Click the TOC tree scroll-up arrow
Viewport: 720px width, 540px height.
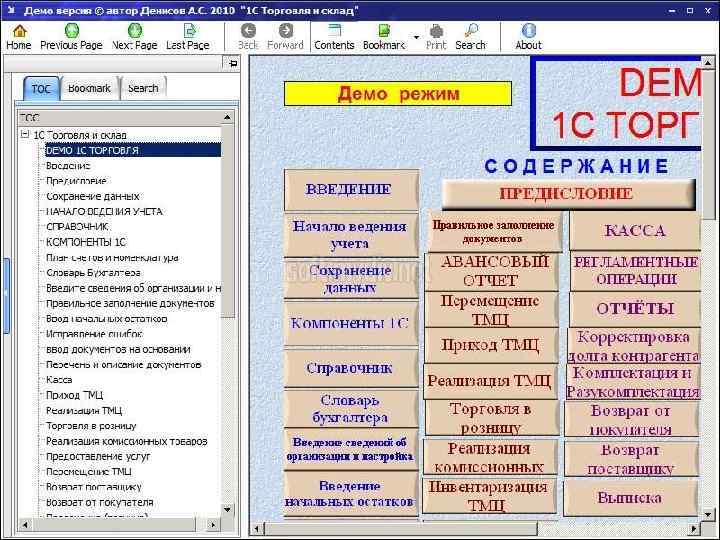coord(227,118)
